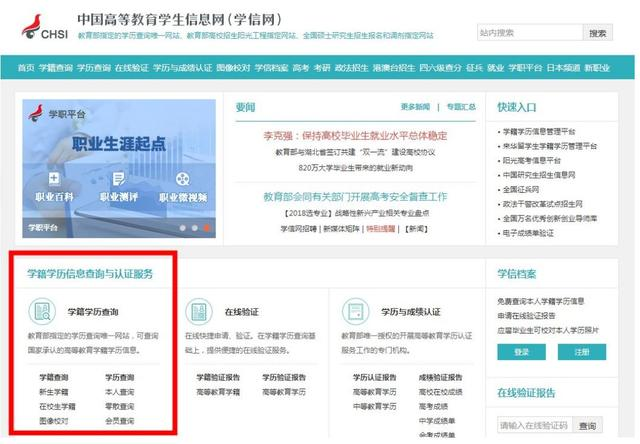Open the 职业百科 icon in banner
This screenshot has height=444, width=640.
[x=54, y=178]
